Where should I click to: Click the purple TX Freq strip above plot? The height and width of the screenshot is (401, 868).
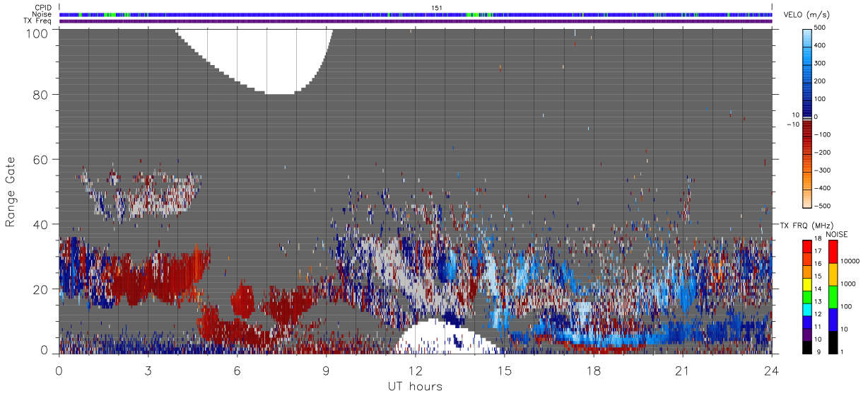click(415, 21)
